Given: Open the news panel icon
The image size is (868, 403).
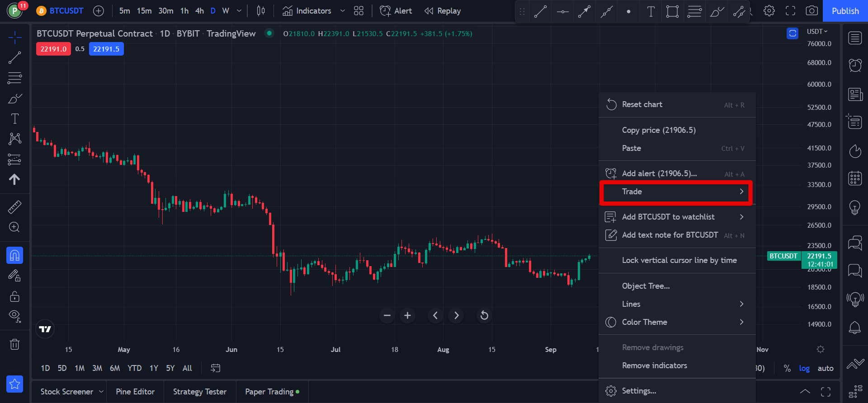Looking at the screenshot, I should [855, 94].
